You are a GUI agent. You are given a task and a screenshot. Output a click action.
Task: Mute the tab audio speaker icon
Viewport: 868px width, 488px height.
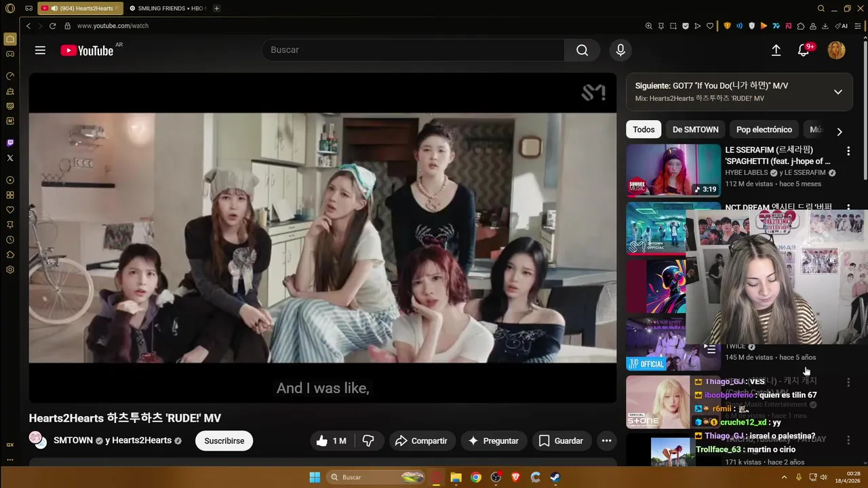(54, 8)
